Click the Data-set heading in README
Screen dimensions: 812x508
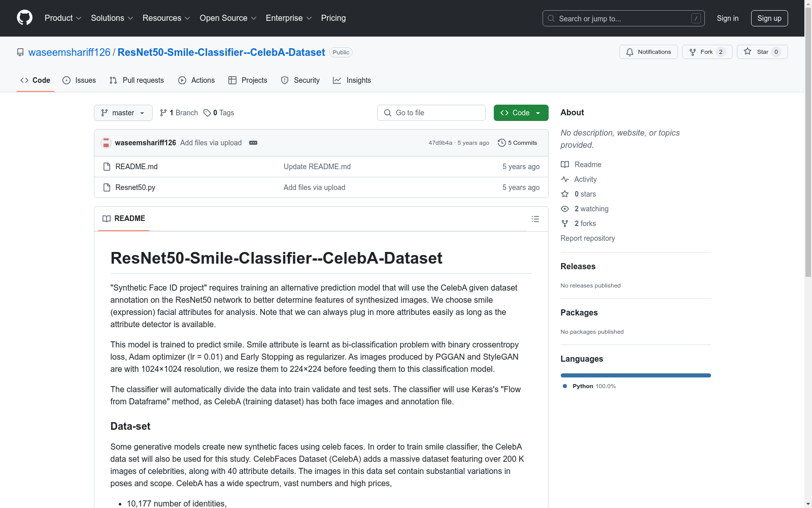pos(130,426)
